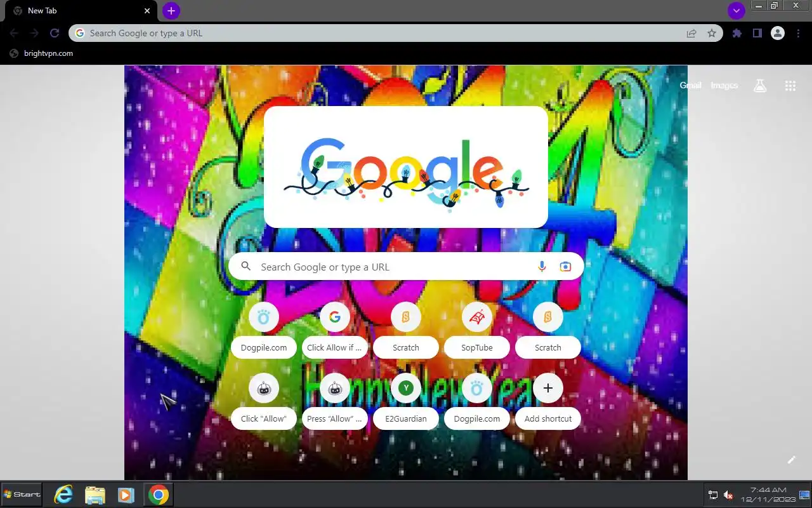Open the SopTube shortcut
This screenshot has width=812, height=508.
[x=477, y=330]
